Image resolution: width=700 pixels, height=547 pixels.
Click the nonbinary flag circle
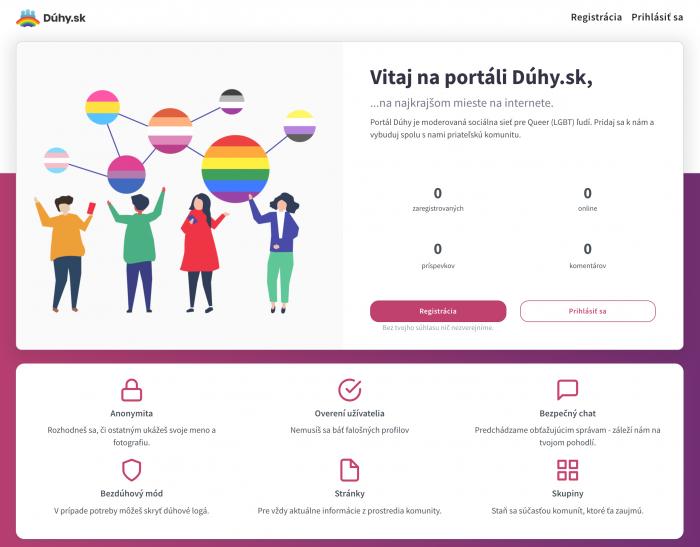300,126
